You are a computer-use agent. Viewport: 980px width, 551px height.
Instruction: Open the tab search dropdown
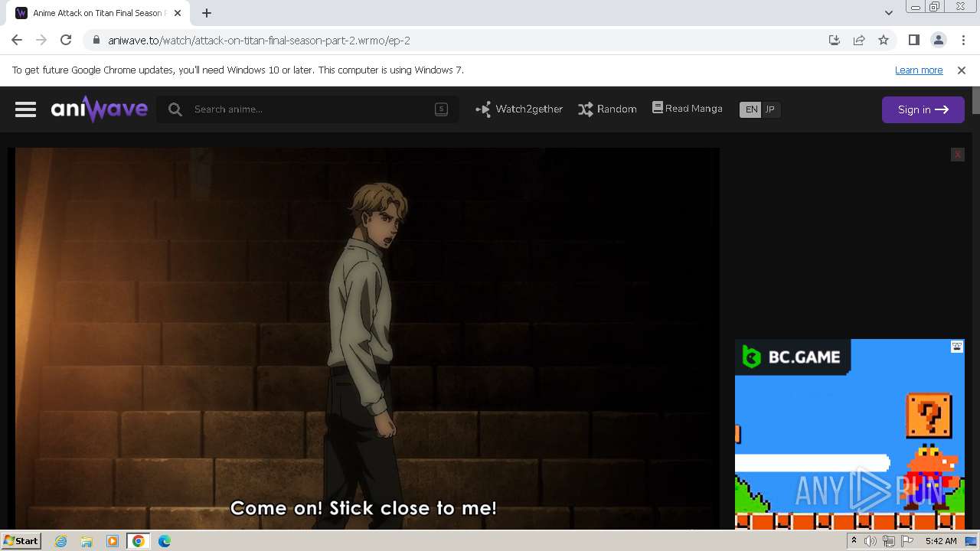(x=888, y=13)
